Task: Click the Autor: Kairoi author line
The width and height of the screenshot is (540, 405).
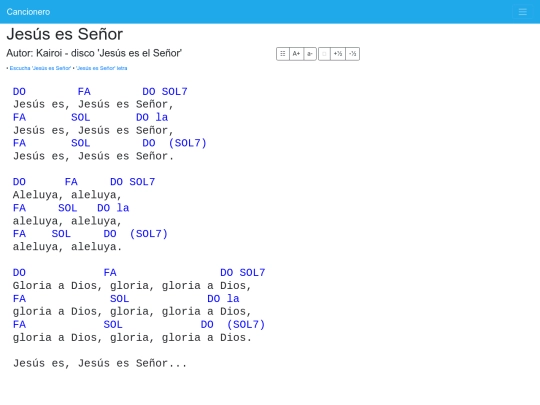Action: (x=94, y=53)
